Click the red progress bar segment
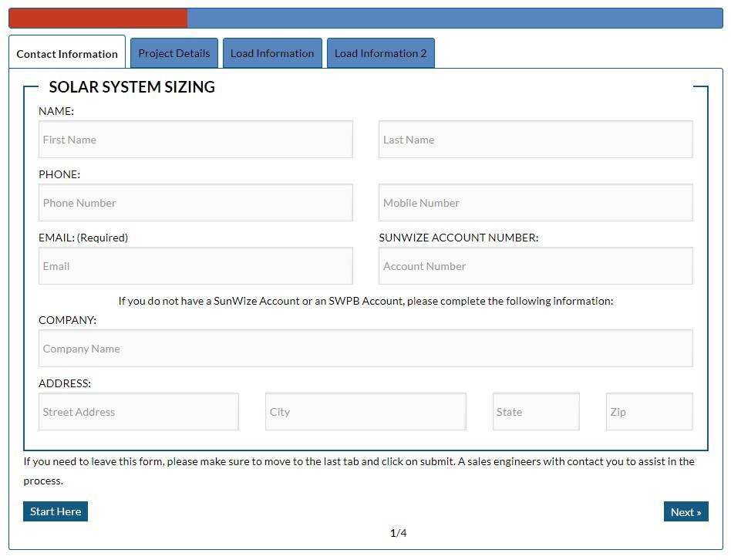 [x=99, y=19]
